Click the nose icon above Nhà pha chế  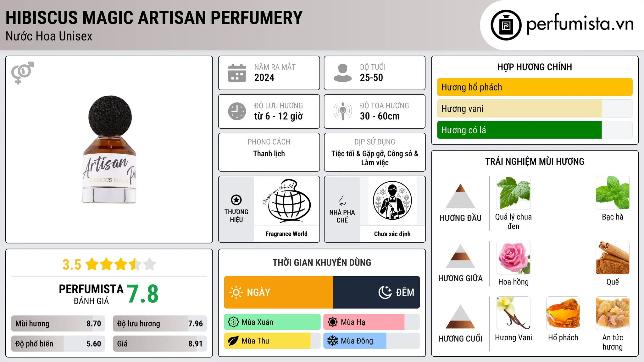[342, 200]
